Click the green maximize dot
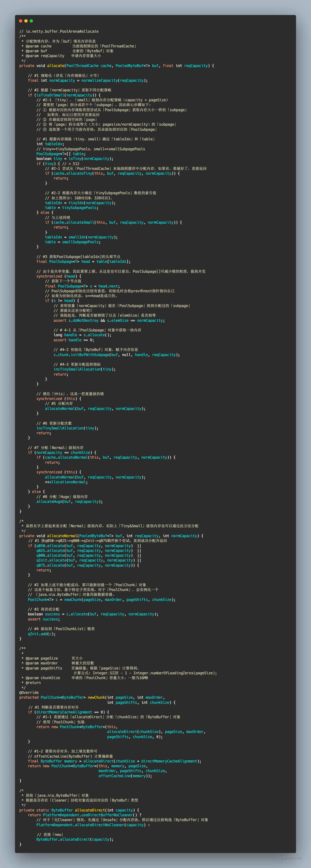This screenshot has width=311, height=868. pyautogui.click(x=31, y=21)
